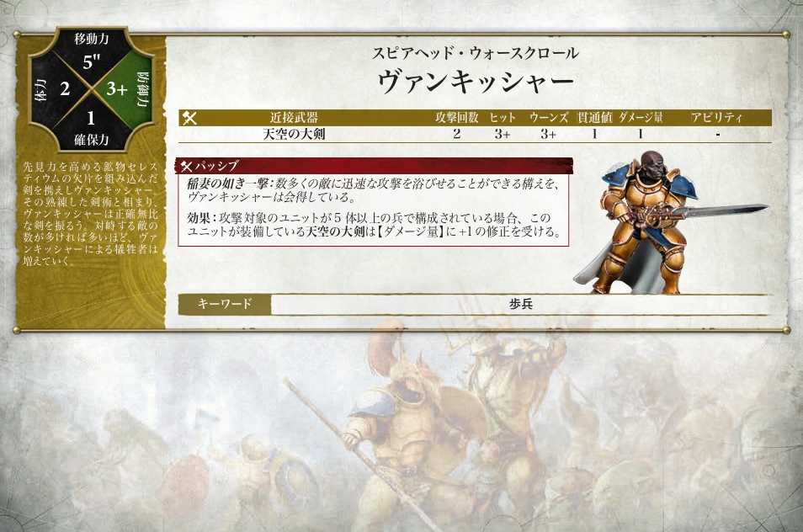Click the 攻撃回数 column header
803x532 pixels.
457,118
